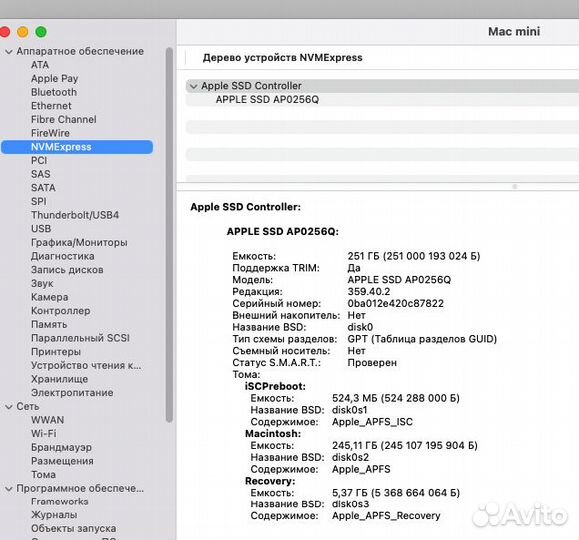Collapse the Сеть section chevron

(9, 407)
